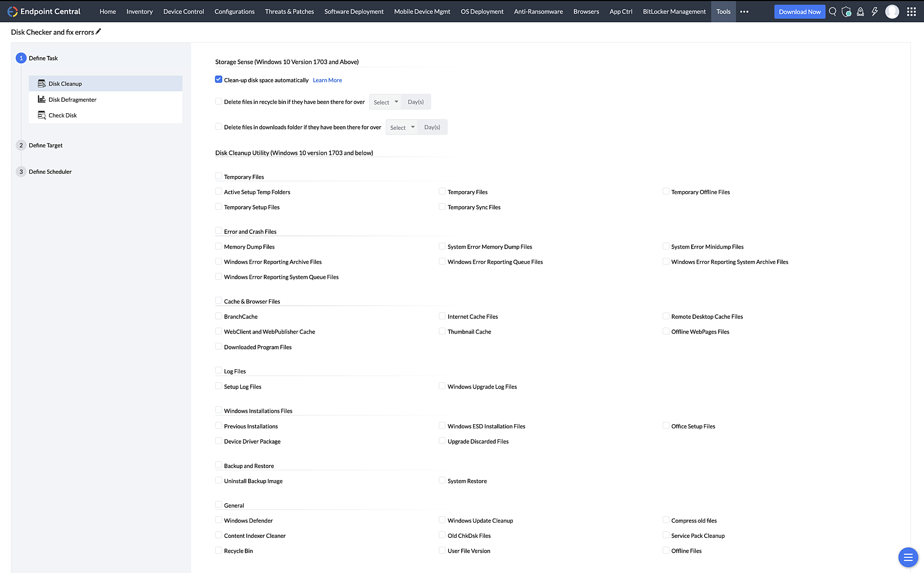The image size is (924, 573).
Task: Open the Learn More link
Action: click(327, 80)
